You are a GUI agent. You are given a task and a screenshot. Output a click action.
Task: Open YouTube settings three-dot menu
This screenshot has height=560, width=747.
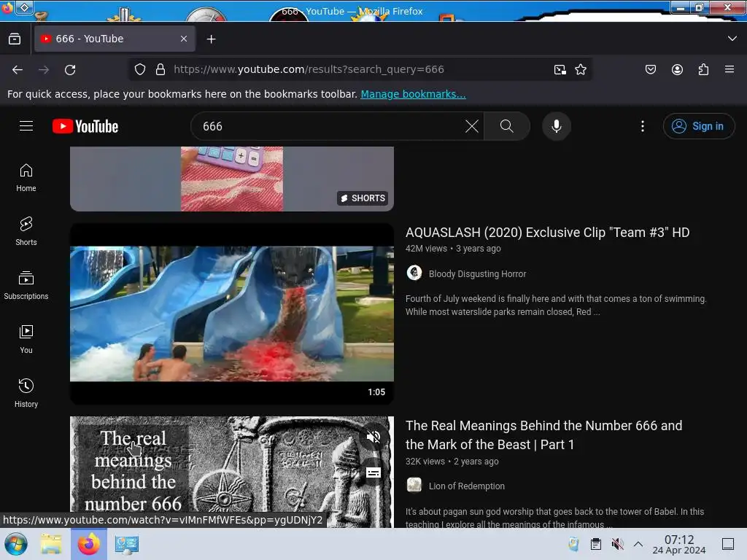[643, 126]
